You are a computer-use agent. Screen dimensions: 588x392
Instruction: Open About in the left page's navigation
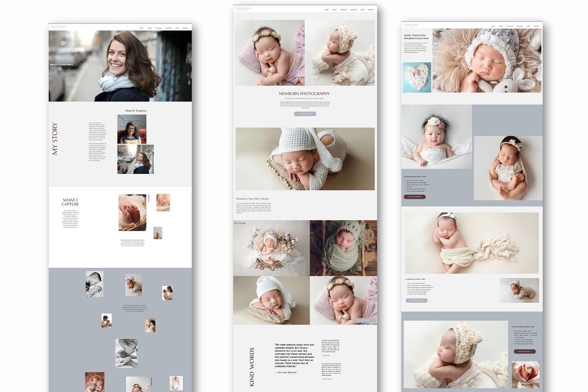point(149,28)
